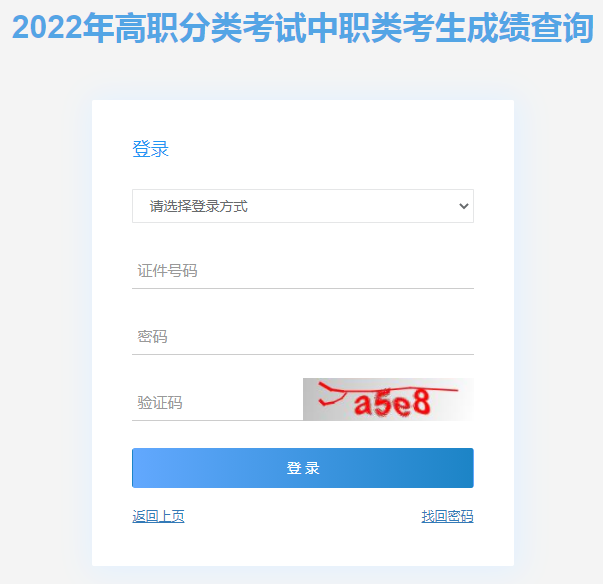Go back via 返回上页
Image resolution: width=603 pixels, height=584 pixels.
158,516
